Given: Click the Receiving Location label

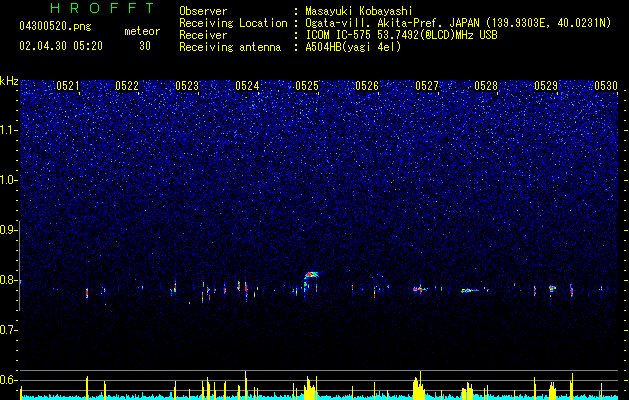Looking at the screenshot, I should (x=233, y=23).
